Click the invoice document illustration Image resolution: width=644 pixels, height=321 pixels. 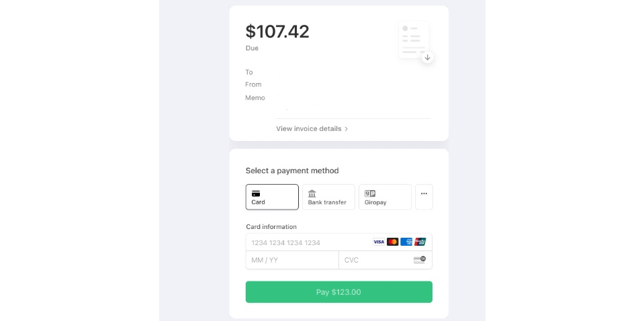tap(412, 39)
